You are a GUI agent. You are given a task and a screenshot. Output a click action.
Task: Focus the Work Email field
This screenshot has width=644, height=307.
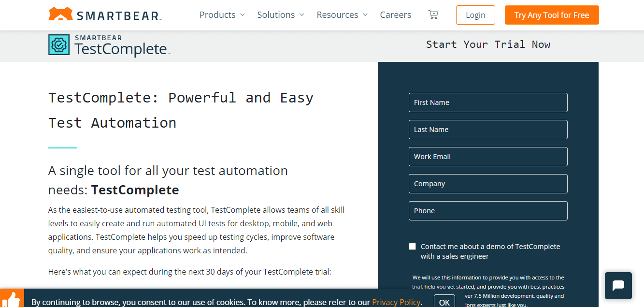coord(488,157)
